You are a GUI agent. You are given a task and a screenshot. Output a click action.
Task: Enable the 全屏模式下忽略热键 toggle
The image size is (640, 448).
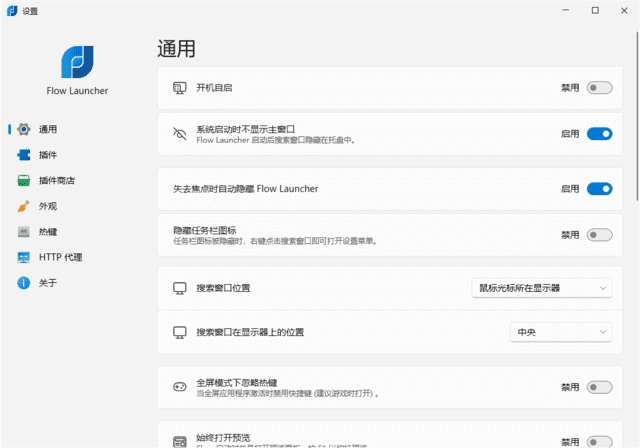click(599, 387)
